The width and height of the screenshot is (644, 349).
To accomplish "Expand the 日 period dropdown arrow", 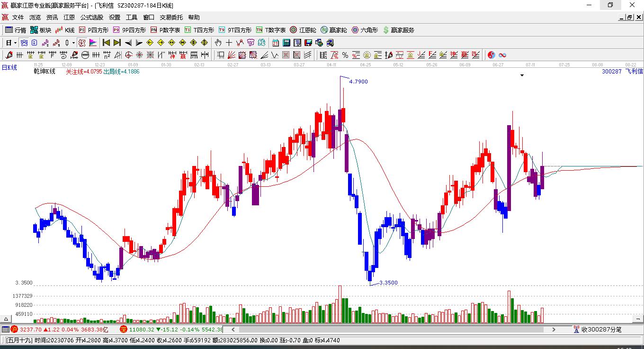I will (x=15, y=43).
